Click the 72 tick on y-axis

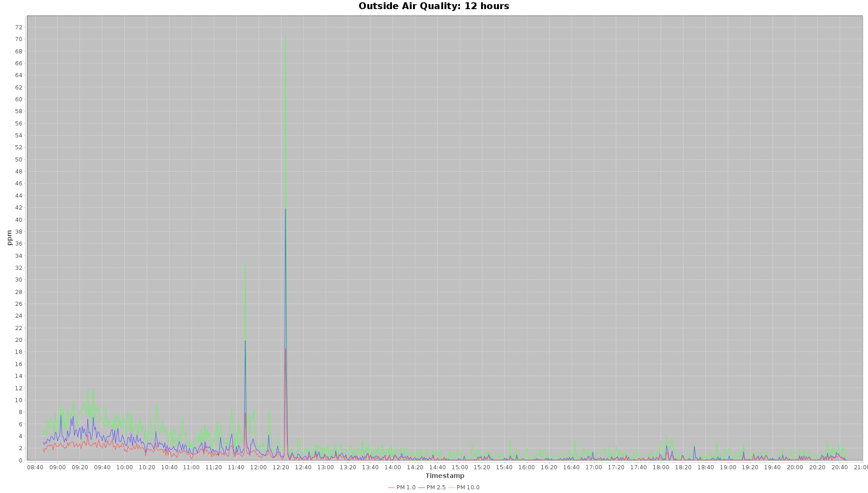[x=19, y=27]
